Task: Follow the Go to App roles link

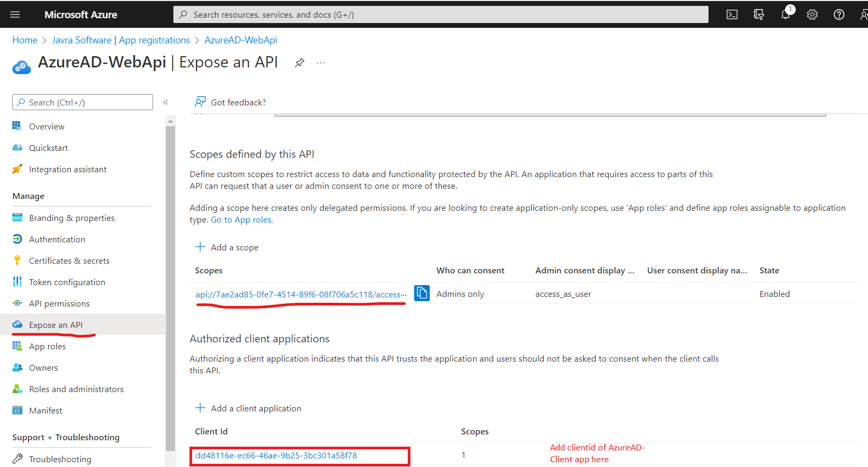Action: [x=241, y=219]
